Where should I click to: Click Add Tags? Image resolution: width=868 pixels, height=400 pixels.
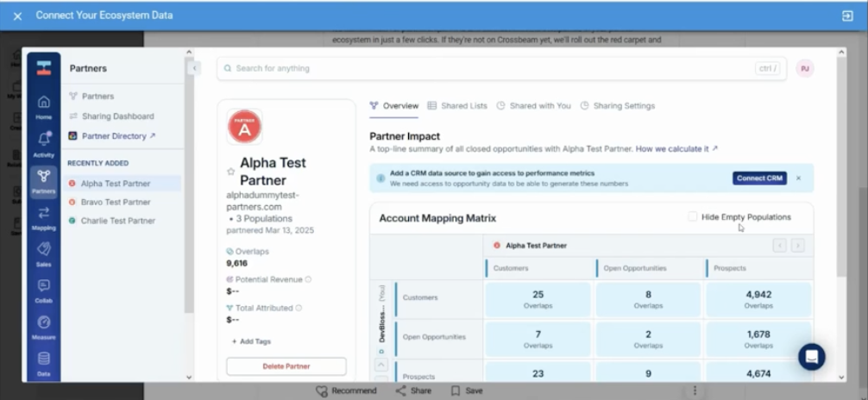(251, 341)
